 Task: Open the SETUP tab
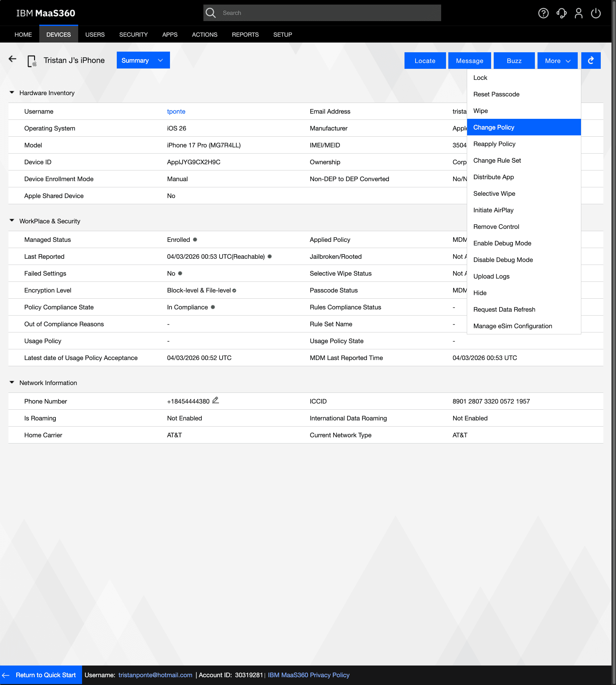(x=282, y=34)
